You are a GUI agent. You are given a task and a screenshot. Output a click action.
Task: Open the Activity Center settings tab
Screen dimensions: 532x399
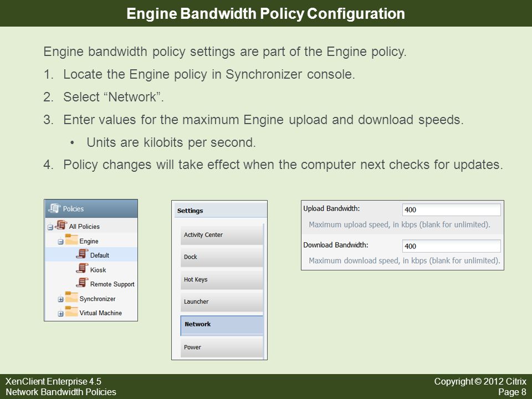222,235
